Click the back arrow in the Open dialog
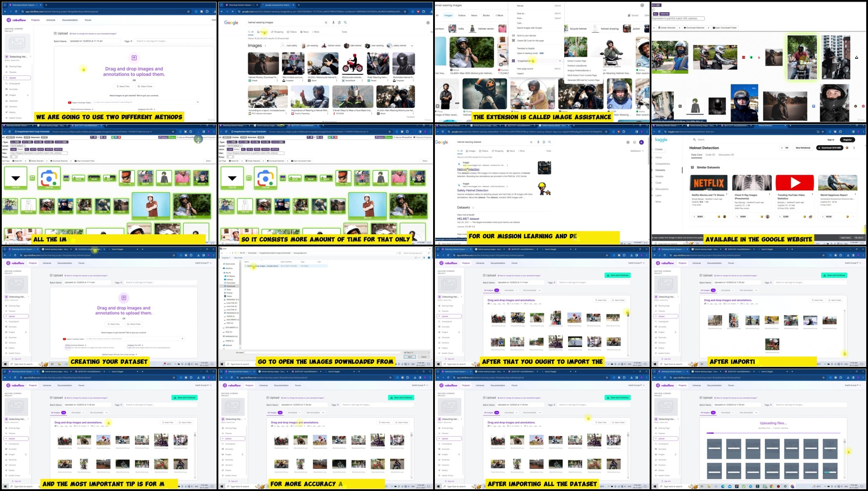This screenshot has height=491, width=868. tap(222, 253)
